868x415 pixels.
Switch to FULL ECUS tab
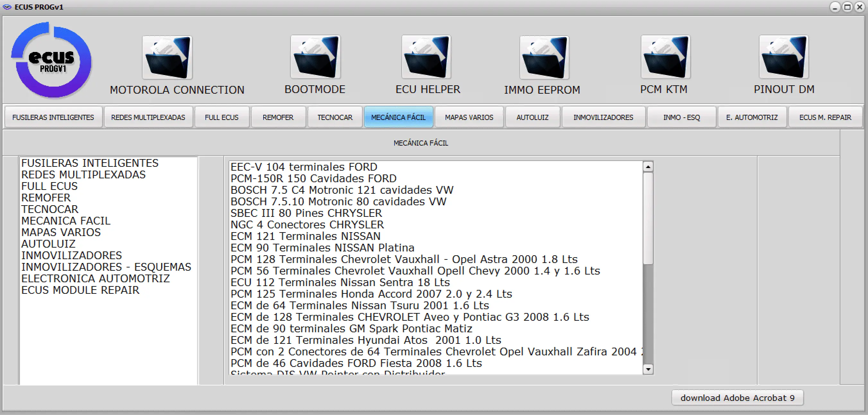pyautogui.click(x=222, y=117)
